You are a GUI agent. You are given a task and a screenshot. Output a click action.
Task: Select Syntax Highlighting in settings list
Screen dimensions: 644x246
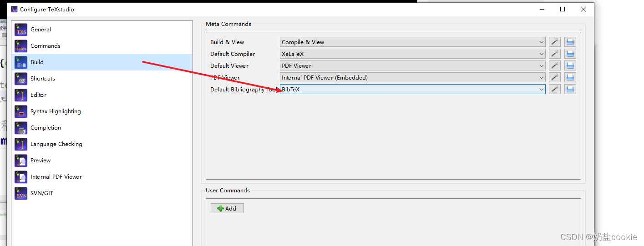tap(102, 111)
